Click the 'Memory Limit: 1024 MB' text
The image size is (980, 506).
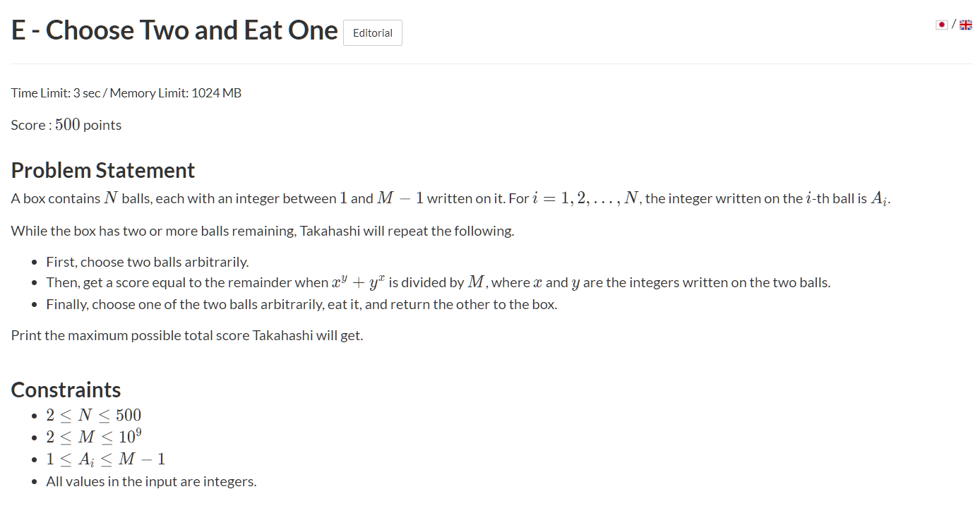pos(176,93)
